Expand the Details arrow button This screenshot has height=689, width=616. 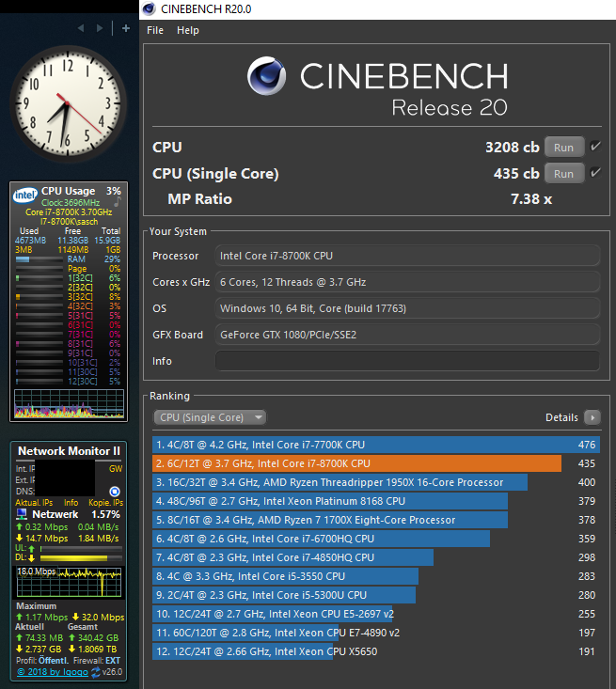(x=592, y=417)
